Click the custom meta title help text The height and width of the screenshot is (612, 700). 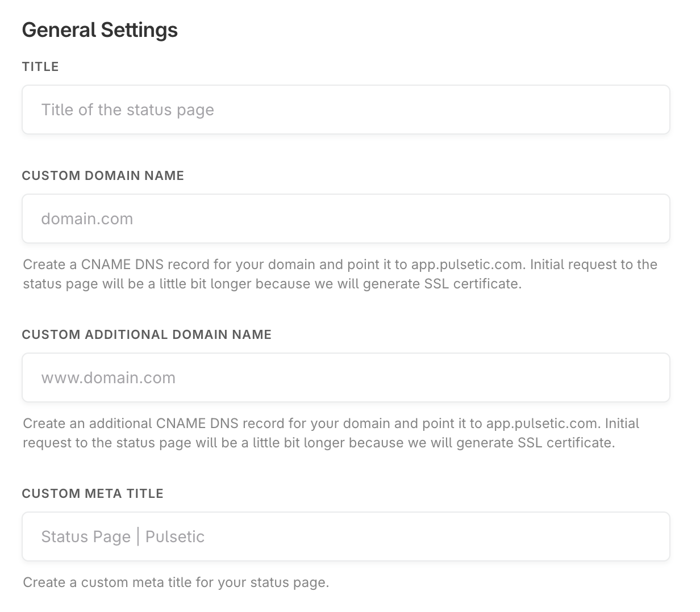click(x=176, y=582)
